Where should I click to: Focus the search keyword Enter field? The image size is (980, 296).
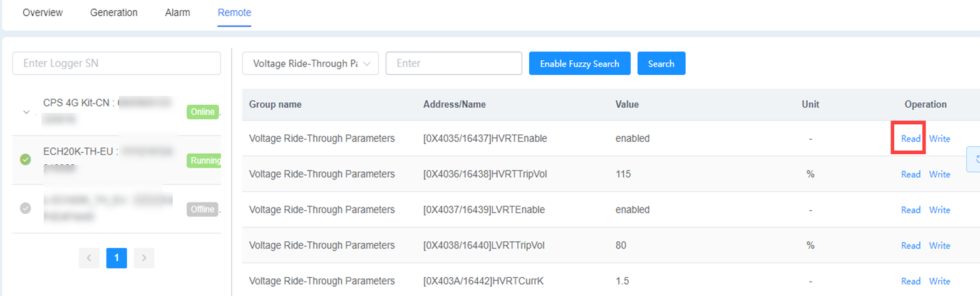(x=454, y=63)
